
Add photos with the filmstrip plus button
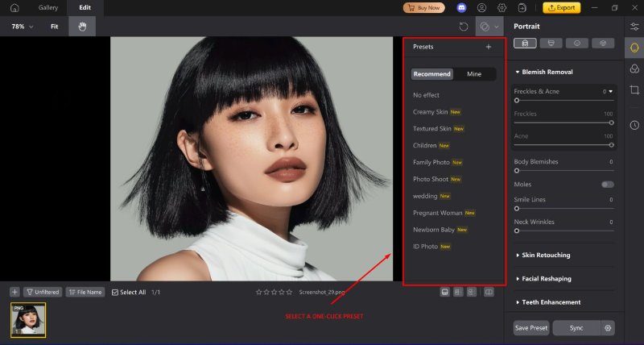14,292
